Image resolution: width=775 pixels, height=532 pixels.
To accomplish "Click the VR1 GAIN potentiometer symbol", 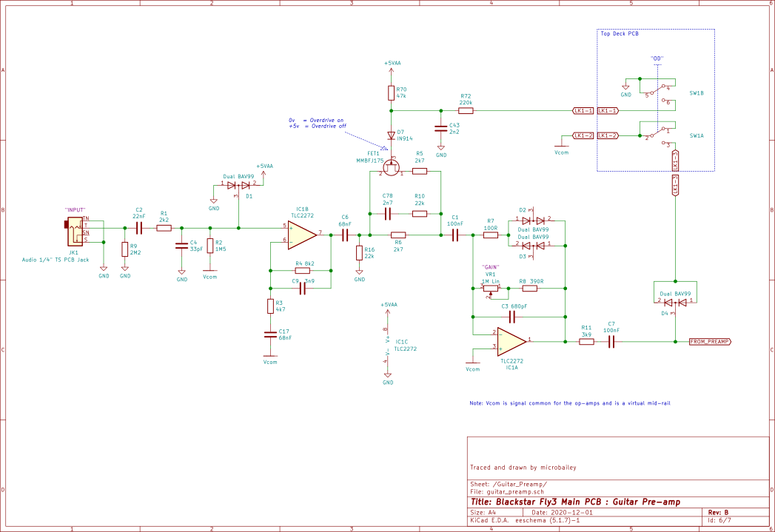I will click(x=489, y=288).
